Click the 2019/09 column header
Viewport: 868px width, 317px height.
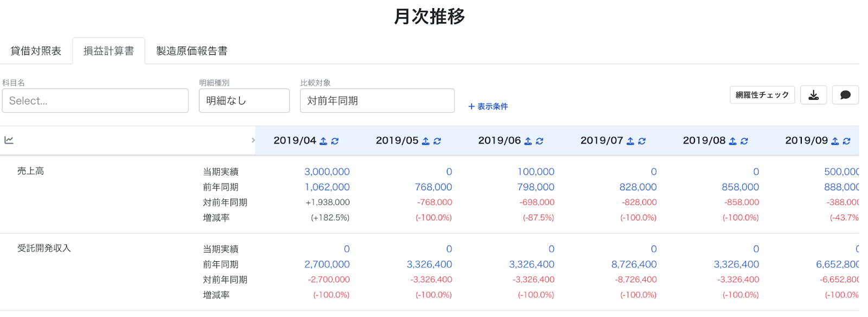point(806,140)
